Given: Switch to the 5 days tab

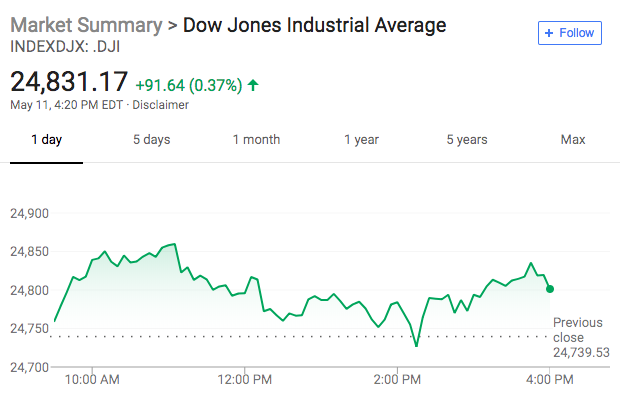Looking at the screenshot, I should tap(151, 140).
